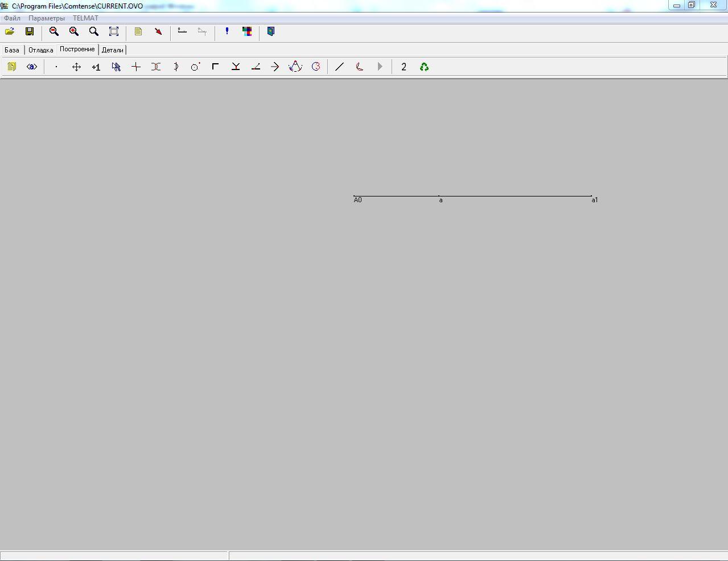Select the dashed arc triangle tool
Viewport: 728px width, 561px height.
295,67
